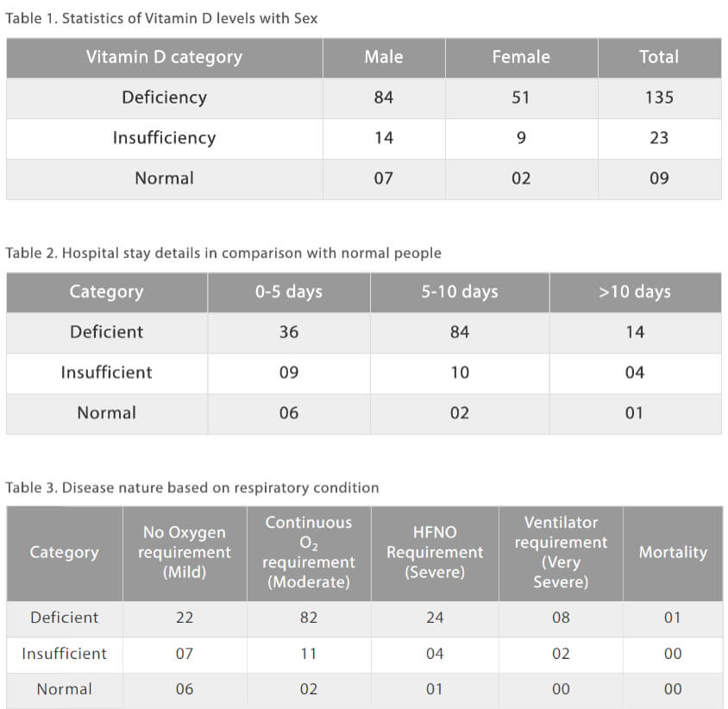Click the value 36 in the hospital stay table

[289, 332]
